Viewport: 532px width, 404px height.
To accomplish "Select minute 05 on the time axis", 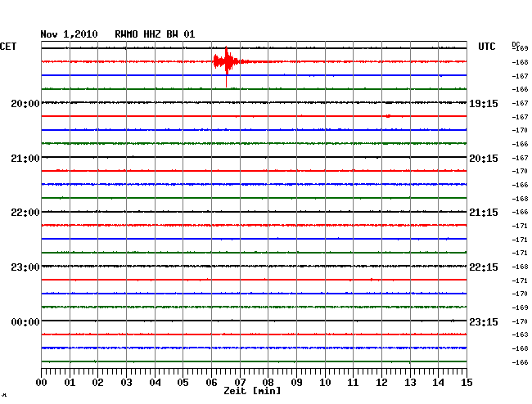I will tap(183, 382).
